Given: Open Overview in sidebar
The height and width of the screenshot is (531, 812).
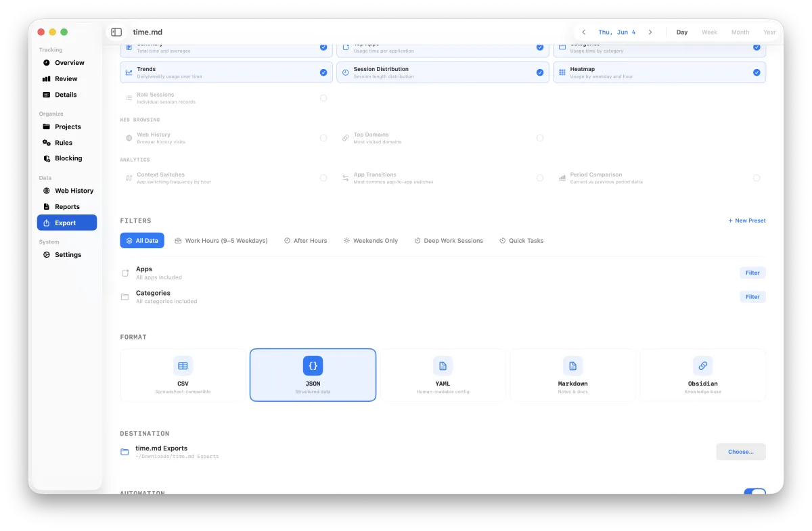Looking at the screenshot, I should 67,63.
